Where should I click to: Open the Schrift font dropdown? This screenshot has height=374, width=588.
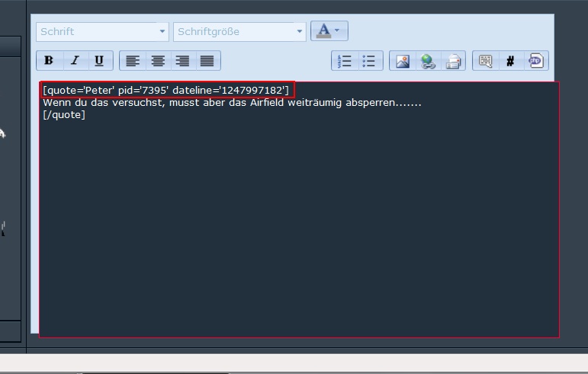102,31
